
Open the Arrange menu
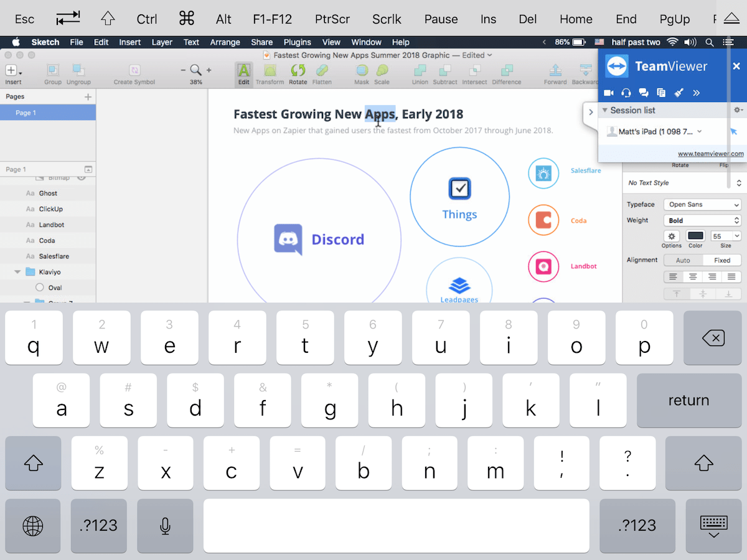pyautogui.click(x=225, y=42)
